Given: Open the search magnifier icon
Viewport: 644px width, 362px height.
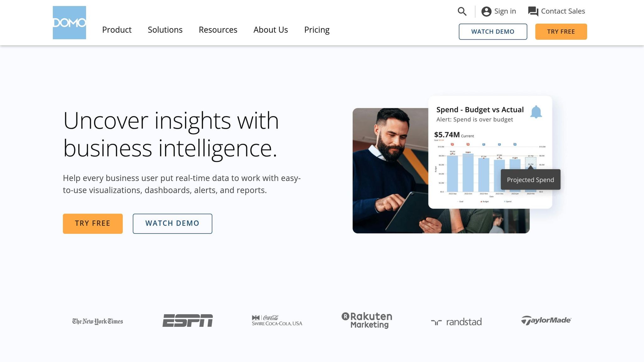Looking at the screenshot, I should (462, 11).
